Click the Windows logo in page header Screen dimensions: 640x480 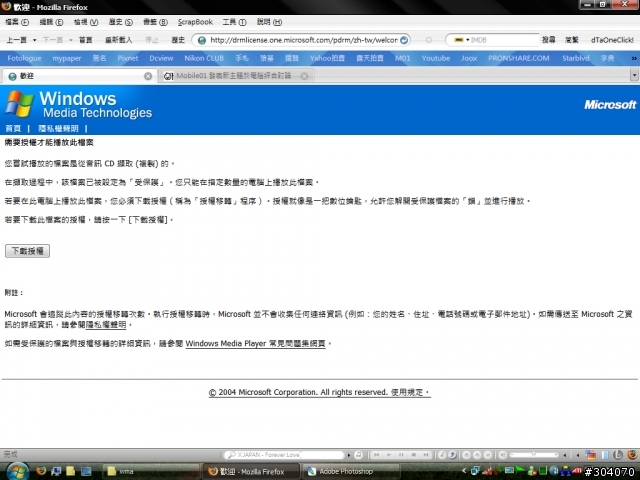[19, 104]
